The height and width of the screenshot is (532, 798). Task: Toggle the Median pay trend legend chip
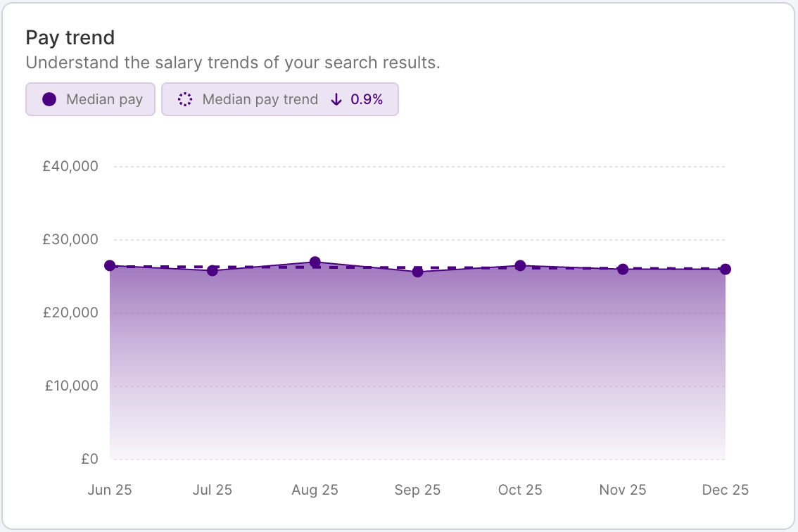coord(279,99)
